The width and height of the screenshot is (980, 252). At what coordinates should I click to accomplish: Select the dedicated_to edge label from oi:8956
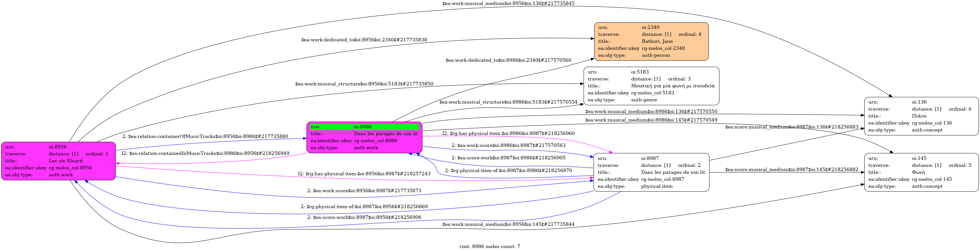pyautogui.click(x=364, y=40)
